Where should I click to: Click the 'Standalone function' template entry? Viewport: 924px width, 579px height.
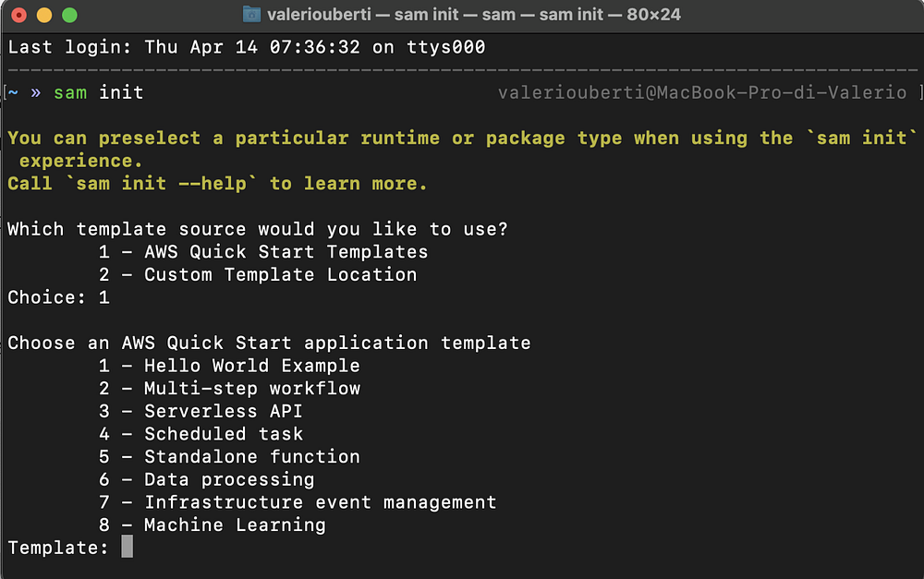point(229,456)
